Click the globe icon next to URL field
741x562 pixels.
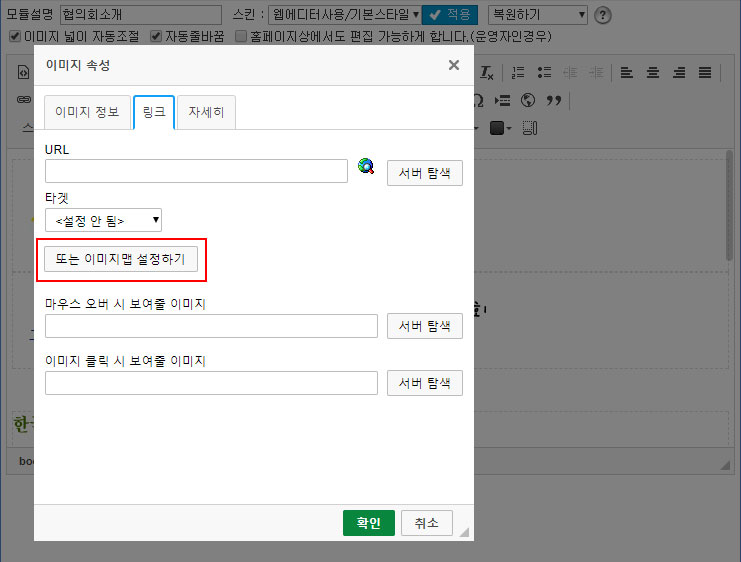(x=365, y=167)
